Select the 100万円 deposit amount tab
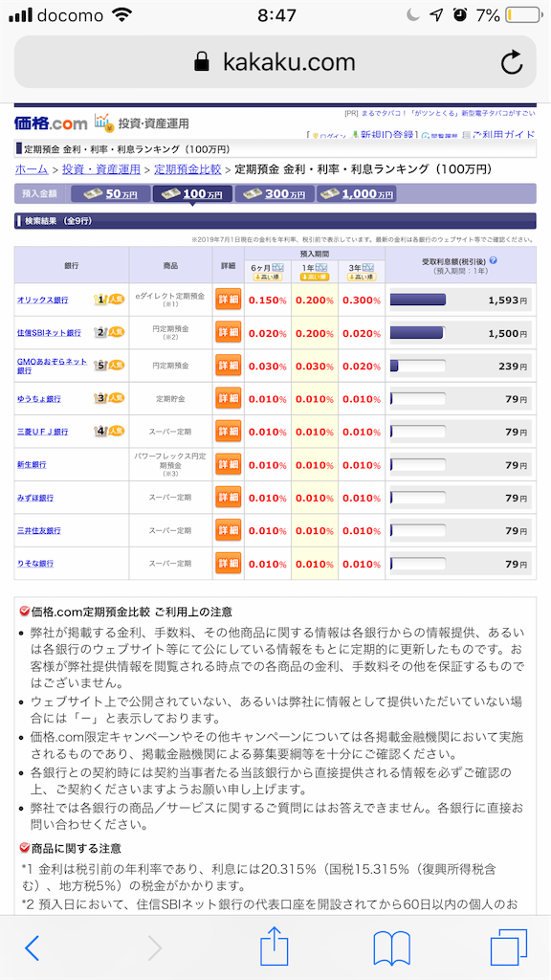This screenshot has width=551, height=980. 191,193
